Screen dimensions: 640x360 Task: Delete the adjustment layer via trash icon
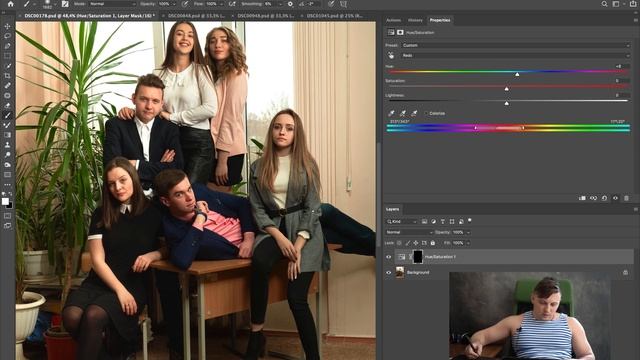[x=627, y=198]
